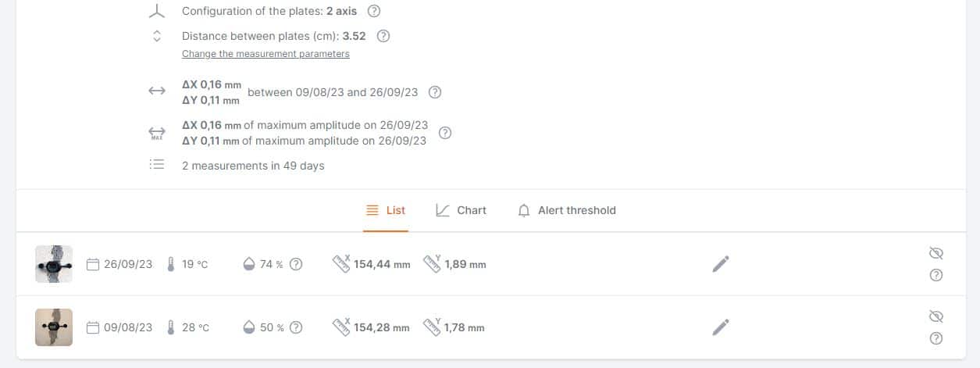This screenshot has height=368, width=980.
Task: Hide the 26/09/23 measurement via crossed-eye icon
Action: point(937,253)
